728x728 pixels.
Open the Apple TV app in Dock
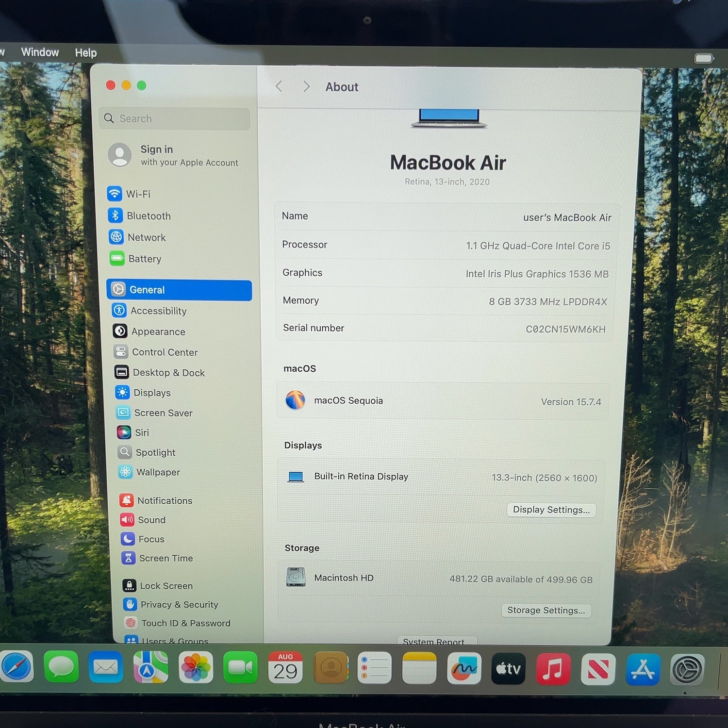tap(508, 668)
